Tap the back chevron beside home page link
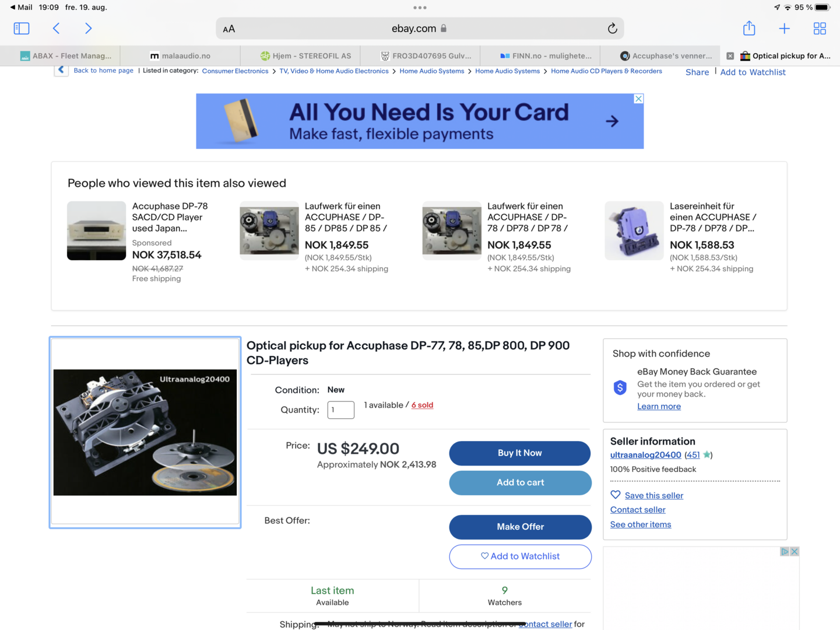This screenshot has width=840, height=630. point(61,70)
